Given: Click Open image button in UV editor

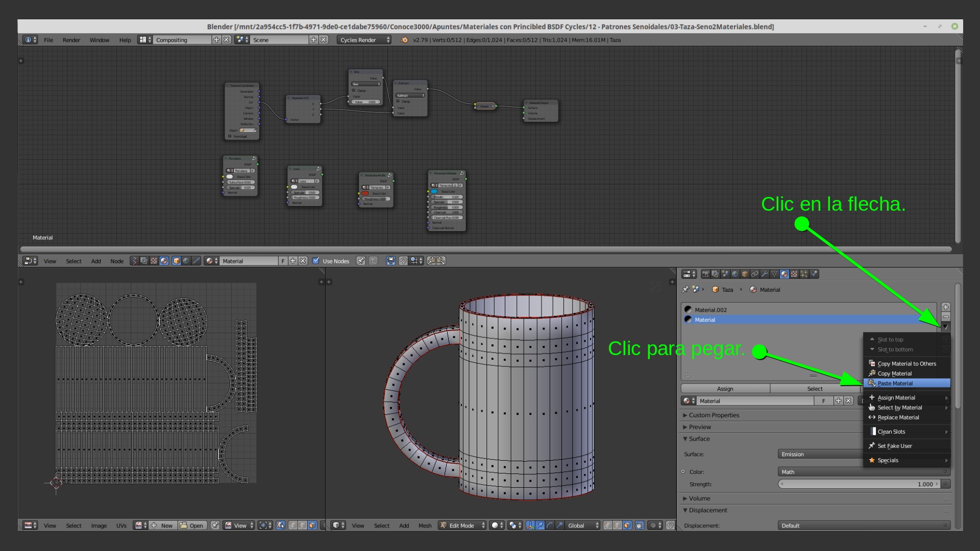Looking at the screenshot, I should pos(192,525).
